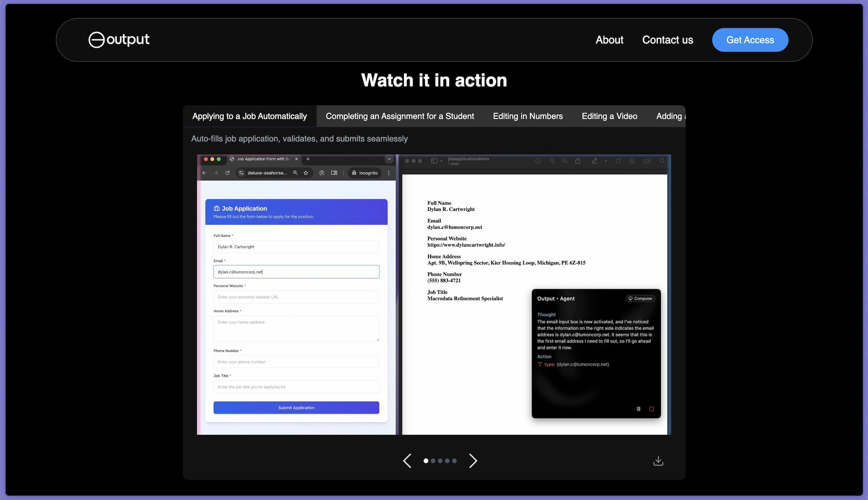Select the second carousel dot
The height and width of the screenshot is (500, 868).
433,461
